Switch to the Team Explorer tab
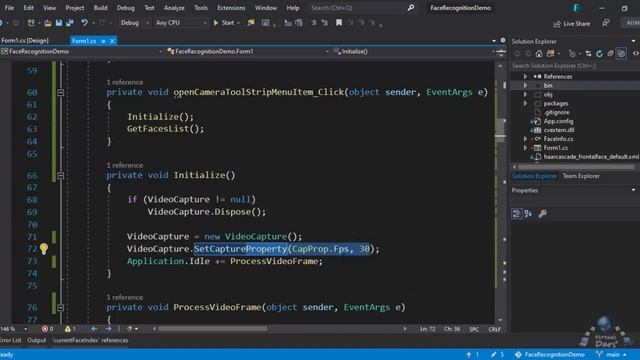 point(581,176)
